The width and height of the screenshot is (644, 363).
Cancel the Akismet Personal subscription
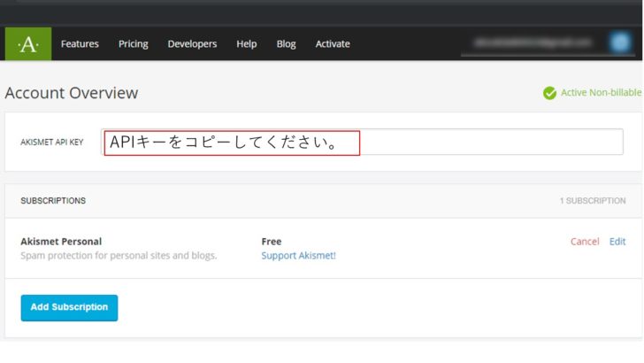tap(585, 242)
